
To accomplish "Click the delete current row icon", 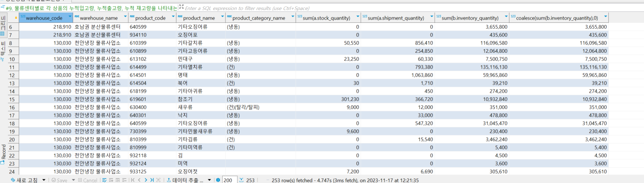I will [x=124, y=180].
